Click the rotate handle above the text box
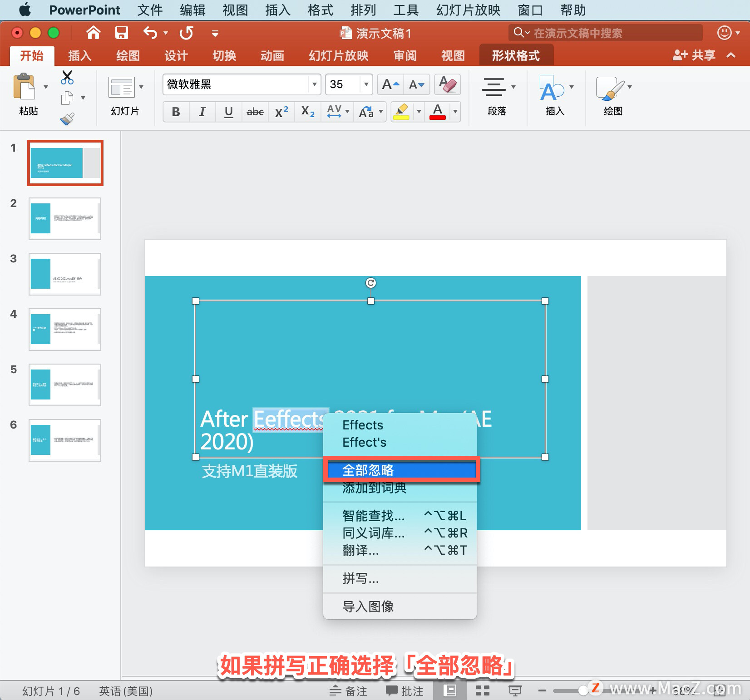The height and width of the screenshot is (700, 750). click(370, 283)
